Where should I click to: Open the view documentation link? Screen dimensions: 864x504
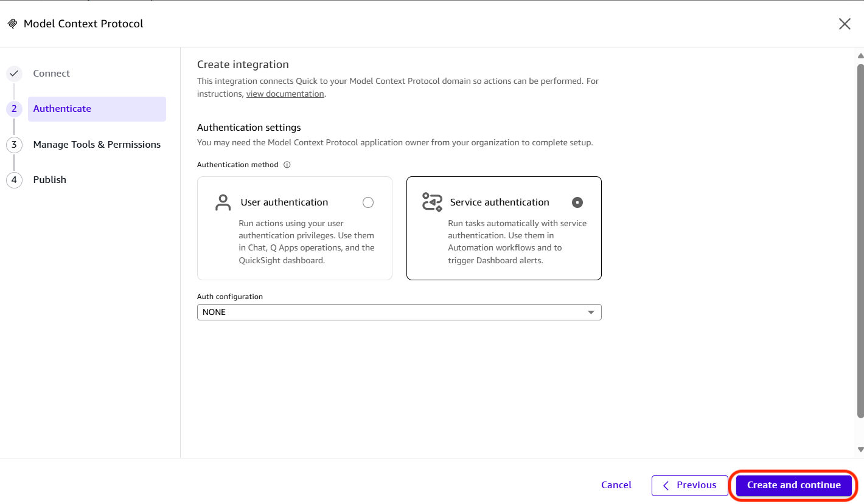coord(285,94)
